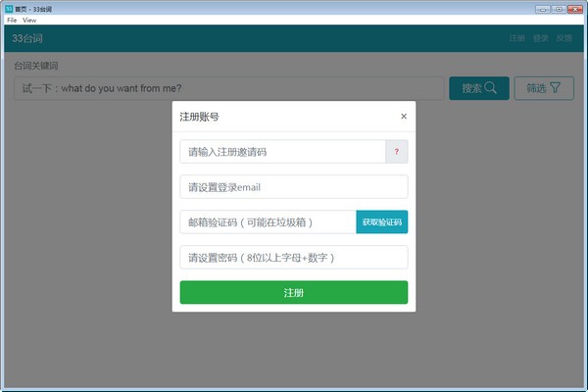The height and width of the screenshot is (392, 588).
Task: Focus the 台词关键词 search box
Action: pyautogui.click(x=228, y=88)
